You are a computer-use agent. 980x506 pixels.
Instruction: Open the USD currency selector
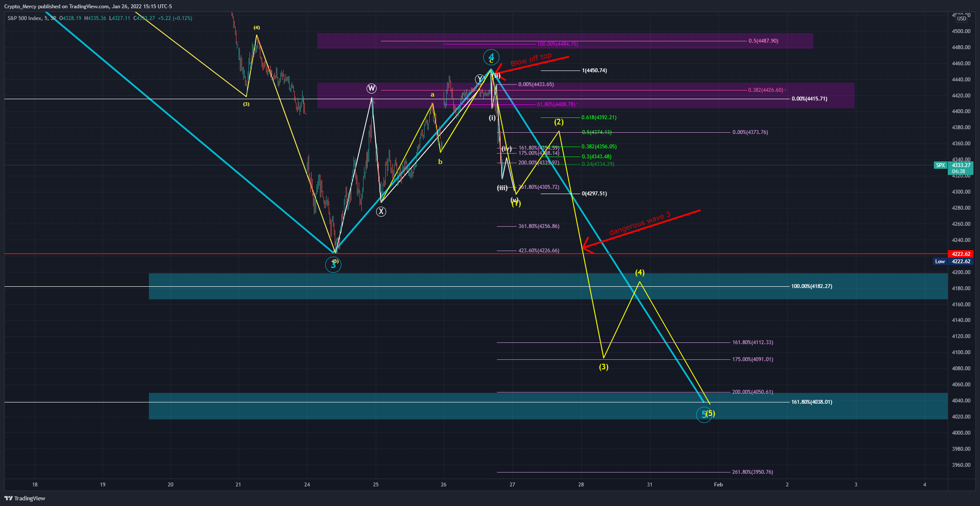click(962, 18)
